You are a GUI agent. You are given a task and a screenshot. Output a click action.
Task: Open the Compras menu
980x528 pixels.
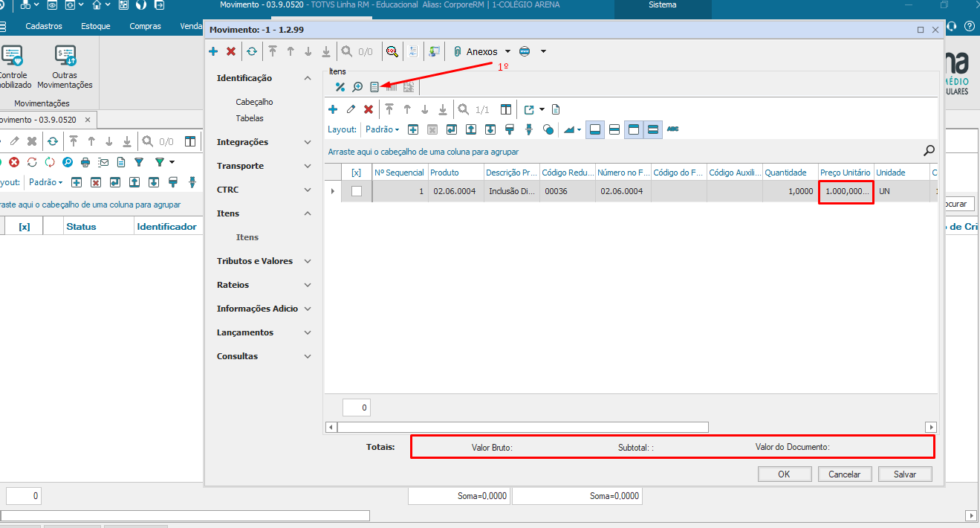(145, 26)
